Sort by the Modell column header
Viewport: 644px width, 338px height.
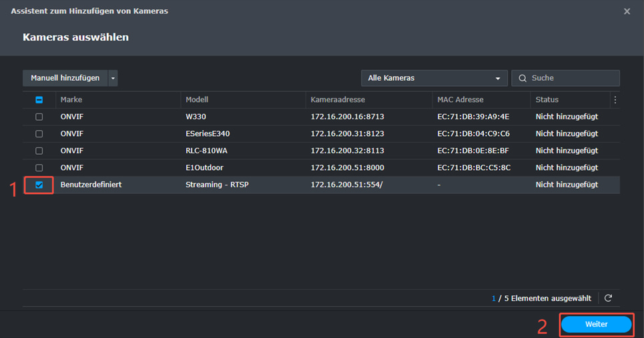[x=197, y=100]
